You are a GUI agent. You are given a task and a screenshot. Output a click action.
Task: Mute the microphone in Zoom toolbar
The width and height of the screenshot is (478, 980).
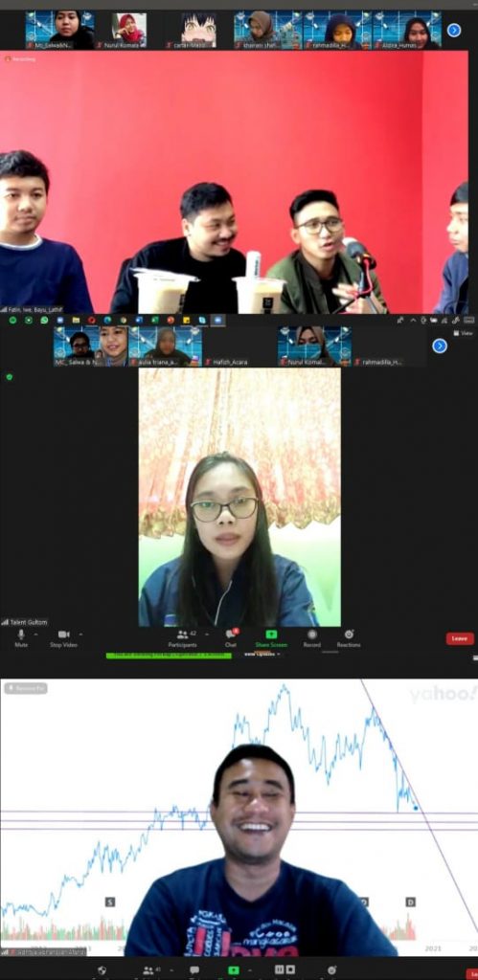coord(21,637)
